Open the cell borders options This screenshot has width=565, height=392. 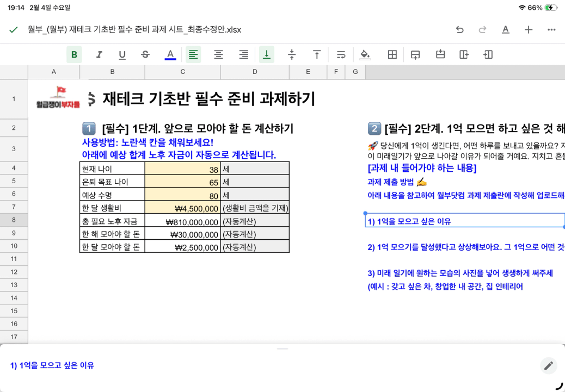(x=392, y=54)
